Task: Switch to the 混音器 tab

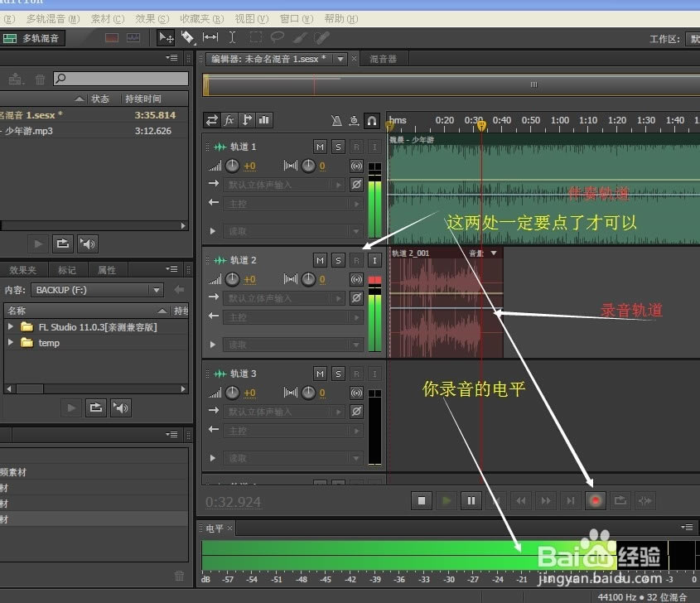Action: coord(383,58)
